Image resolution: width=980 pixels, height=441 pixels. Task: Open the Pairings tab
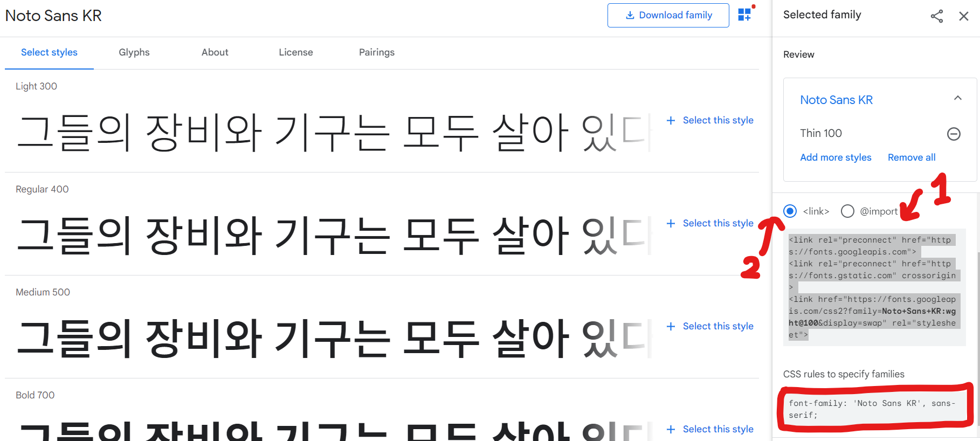tap(377, 53)
